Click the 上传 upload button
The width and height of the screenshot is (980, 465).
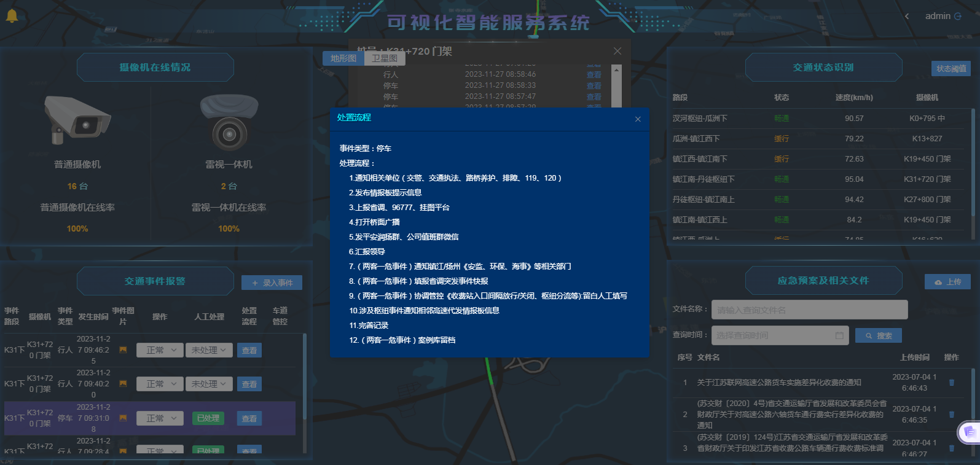click(x=947, y=282)
